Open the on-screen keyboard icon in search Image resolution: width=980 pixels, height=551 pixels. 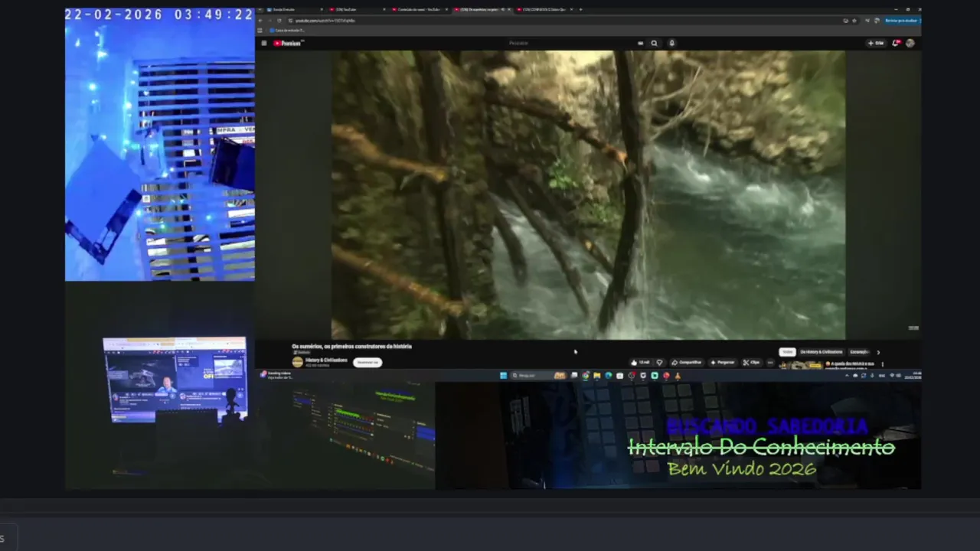640,43
